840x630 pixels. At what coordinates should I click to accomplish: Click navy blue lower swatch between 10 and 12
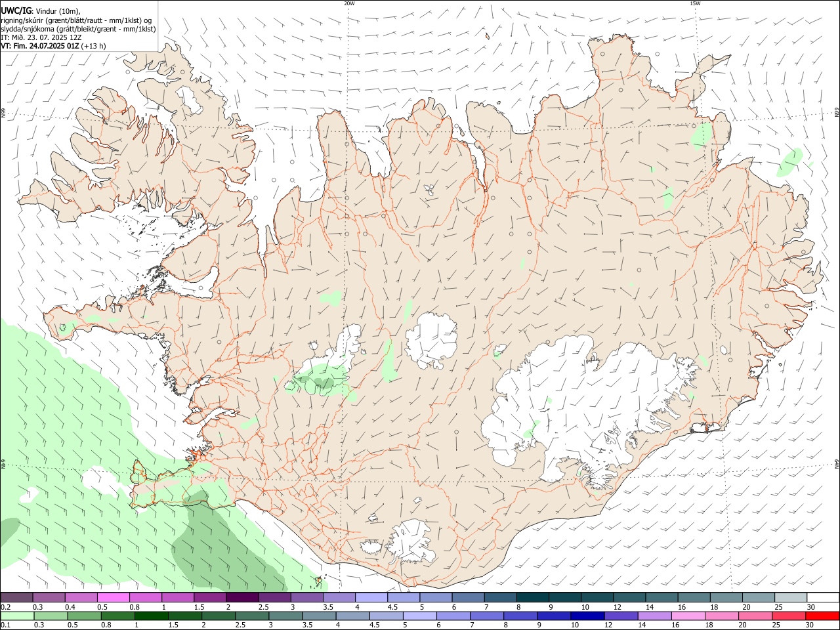[587, 616]
